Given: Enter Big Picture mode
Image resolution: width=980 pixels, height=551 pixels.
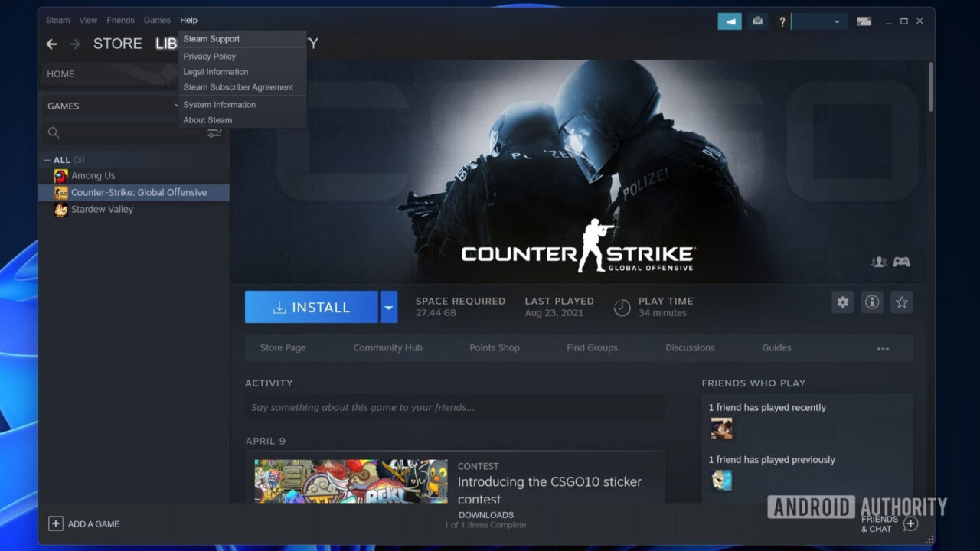Looking at the screenshot, I should [864, 21].
